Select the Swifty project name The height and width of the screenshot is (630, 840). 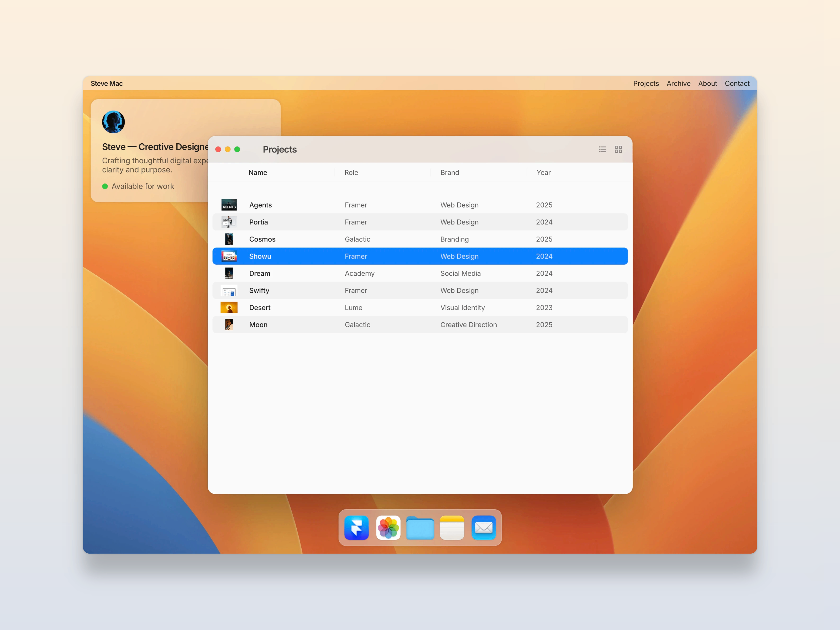[x=259, y=291]
